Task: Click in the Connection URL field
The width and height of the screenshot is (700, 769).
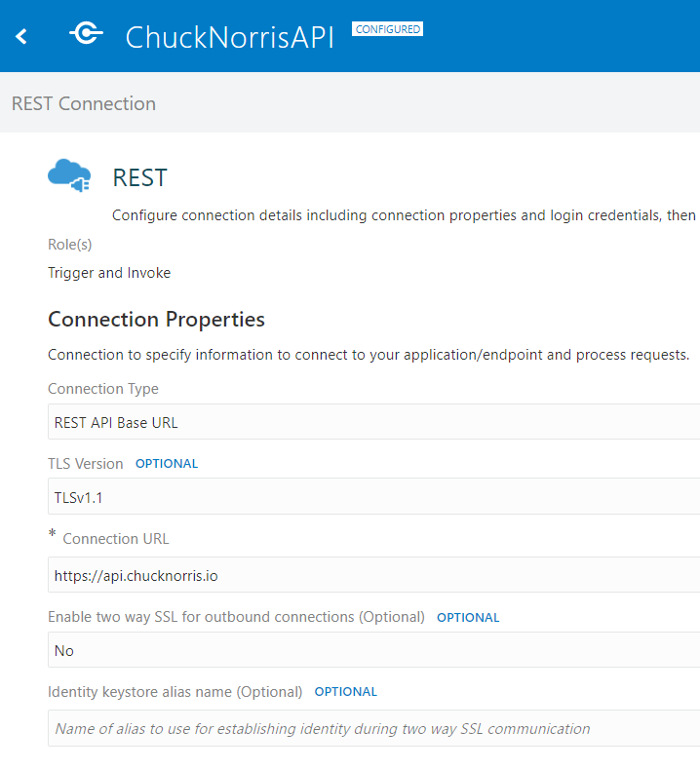Action: (x=373, y=575)
